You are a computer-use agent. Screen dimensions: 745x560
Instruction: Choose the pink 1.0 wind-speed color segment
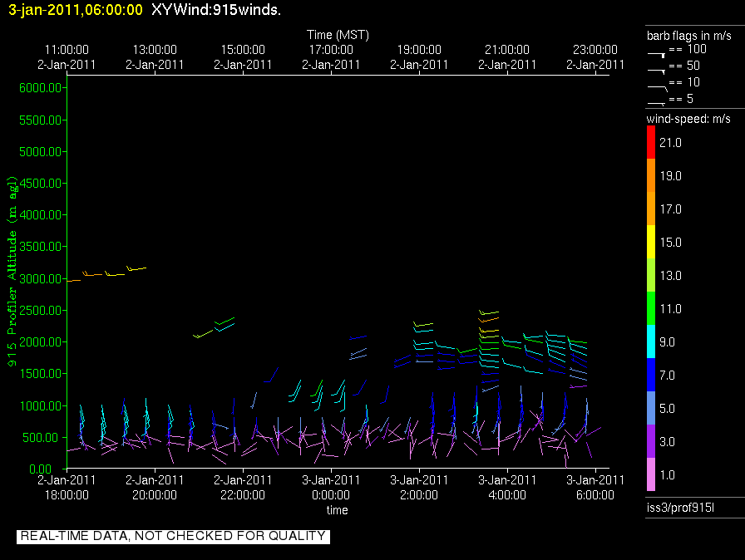coord(652,475)
